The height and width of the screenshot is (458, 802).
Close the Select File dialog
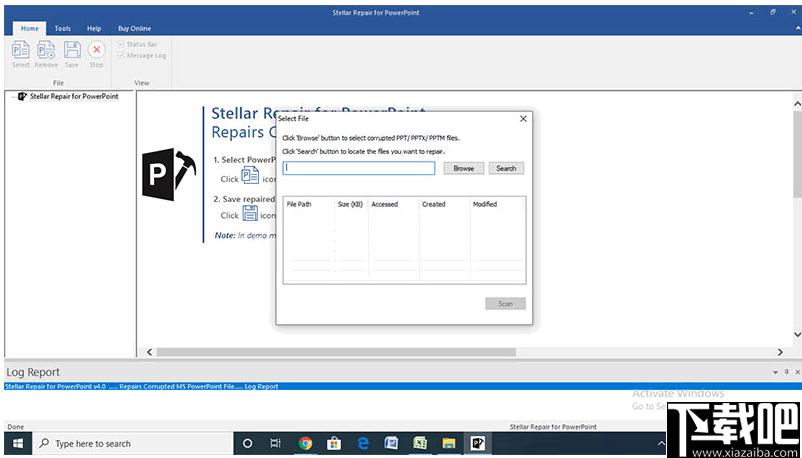(x=523, y=119)
